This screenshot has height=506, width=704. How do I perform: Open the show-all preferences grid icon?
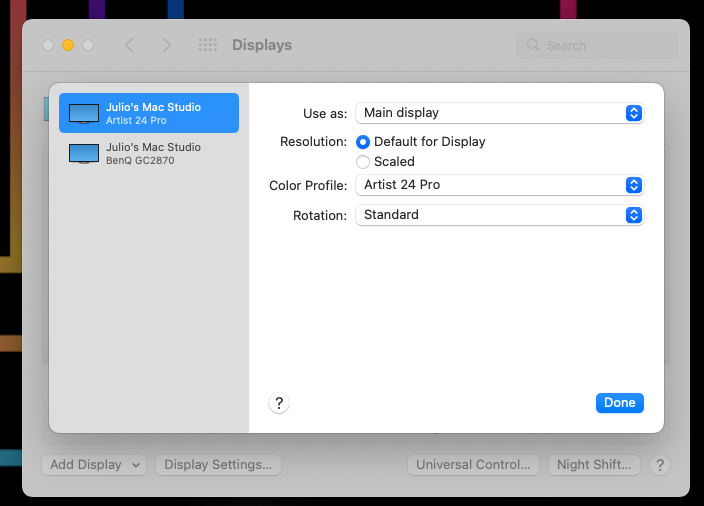pyautogui.click(x=208, y=45)
